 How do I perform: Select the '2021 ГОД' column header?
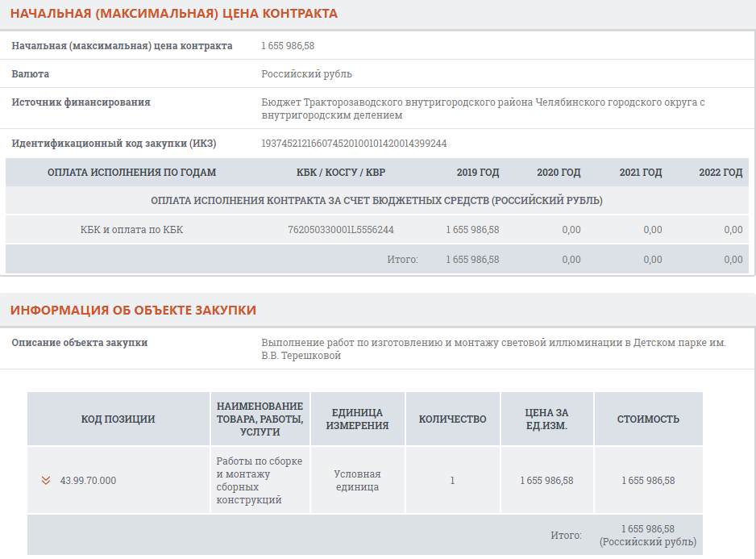click(x=641, y=173)
